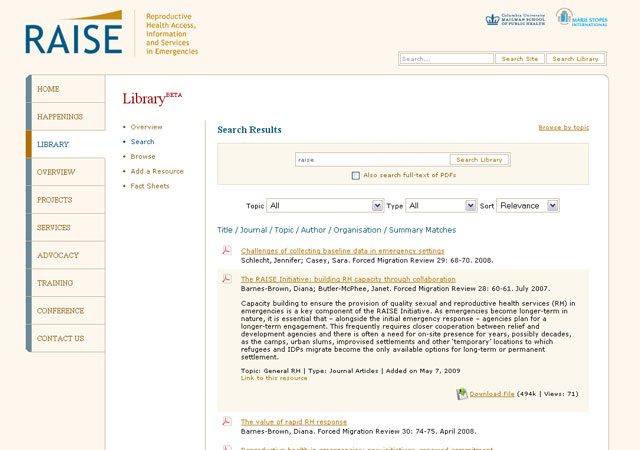
Task: Open Marie Stopes International logo
Action: point(582,18)
